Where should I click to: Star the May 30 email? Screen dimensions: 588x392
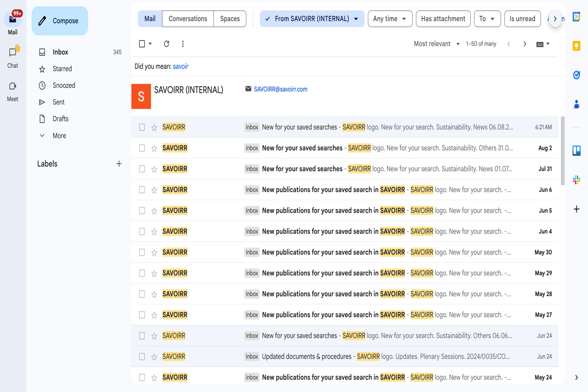[x=154, y=253]
